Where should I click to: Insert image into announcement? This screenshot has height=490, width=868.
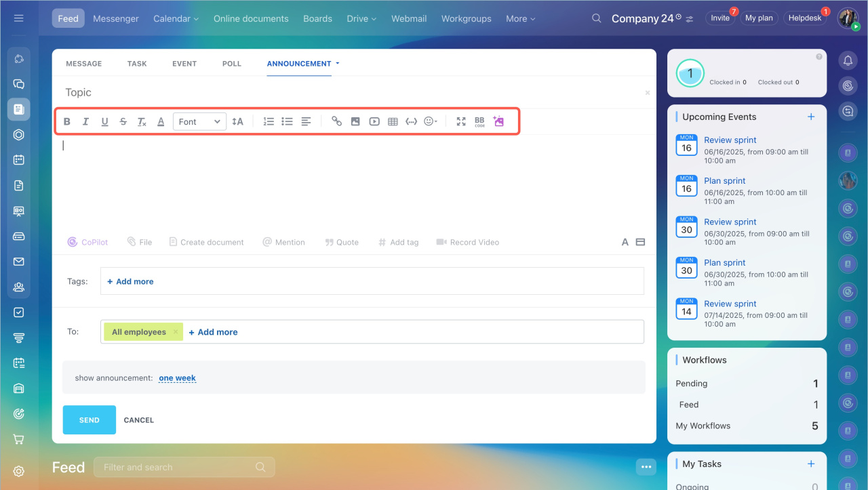[x=355, y=122]
